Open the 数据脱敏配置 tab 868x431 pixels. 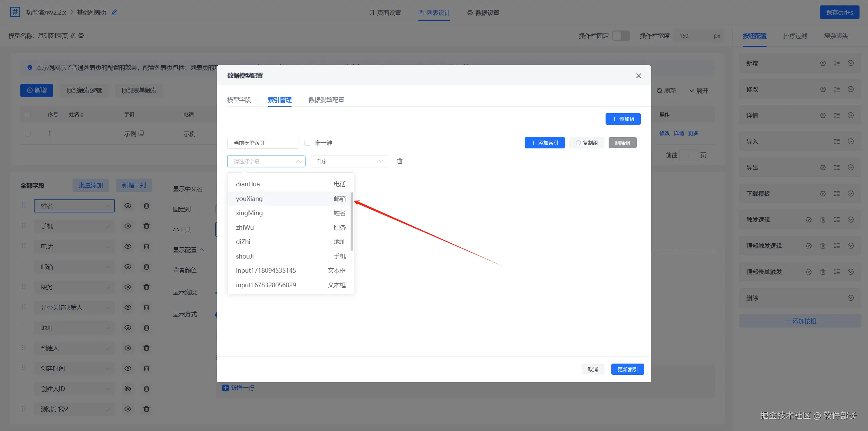coord(326,100)
